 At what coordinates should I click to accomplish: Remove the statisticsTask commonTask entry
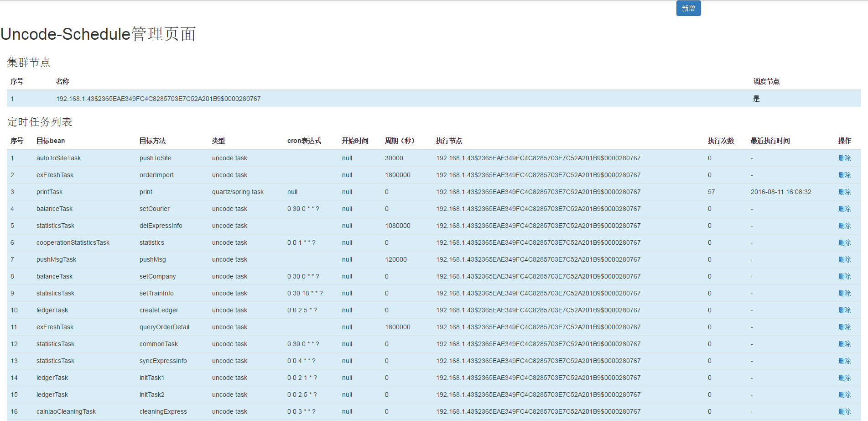844,344
